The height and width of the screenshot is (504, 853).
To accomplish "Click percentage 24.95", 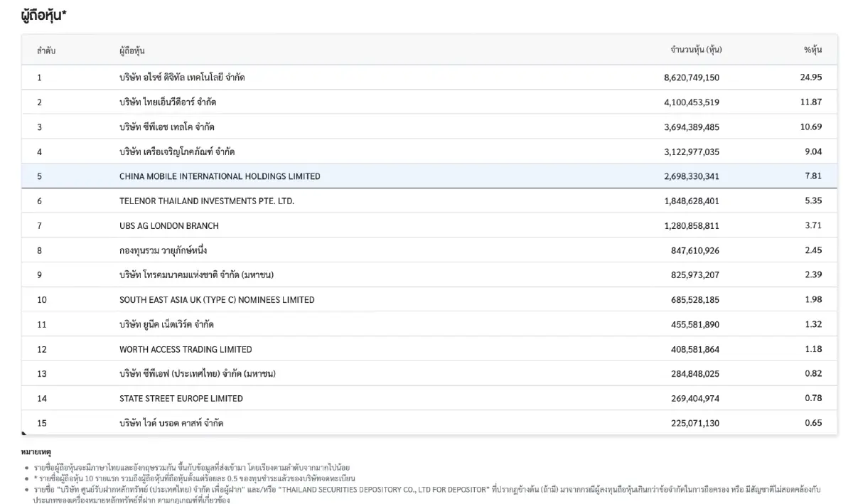I will (x=811, y=77).
